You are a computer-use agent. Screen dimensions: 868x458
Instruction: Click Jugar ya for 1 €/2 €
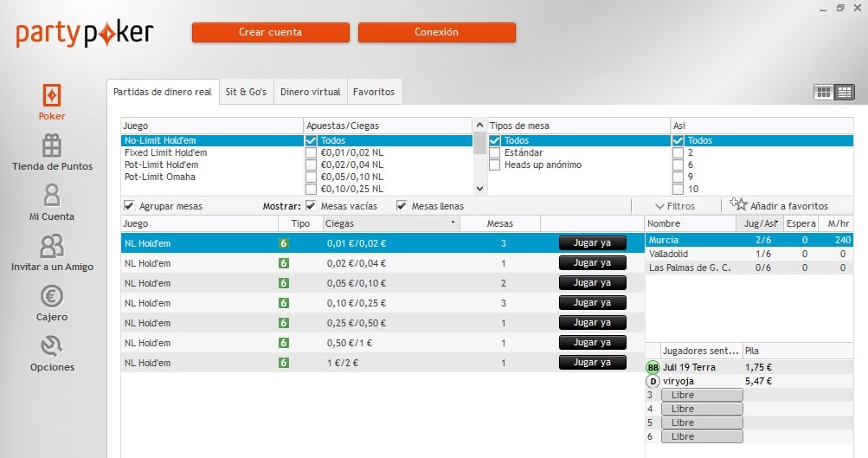[592, 363]
